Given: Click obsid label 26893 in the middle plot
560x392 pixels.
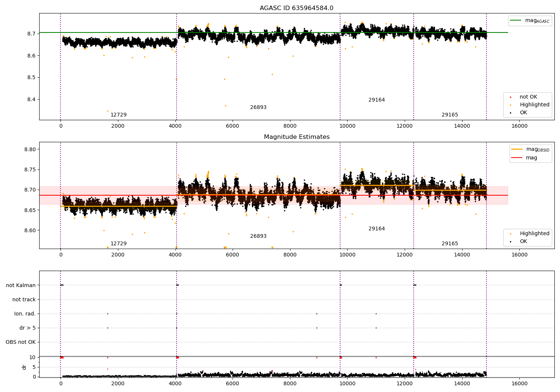Looking at the screenshot, I should tap(258, 236).
